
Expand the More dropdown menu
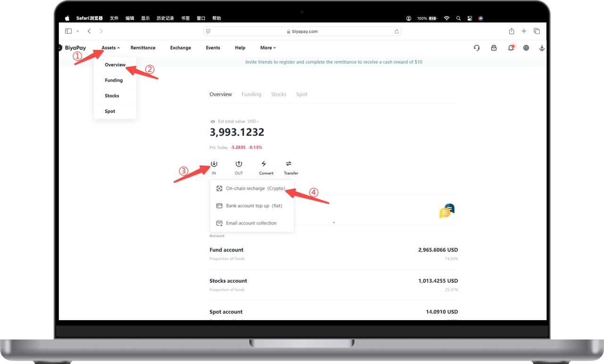point(268,48)
